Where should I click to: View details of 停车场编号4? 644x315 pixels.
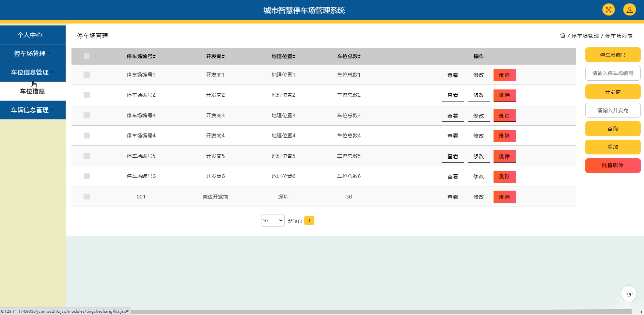[453, 136]
